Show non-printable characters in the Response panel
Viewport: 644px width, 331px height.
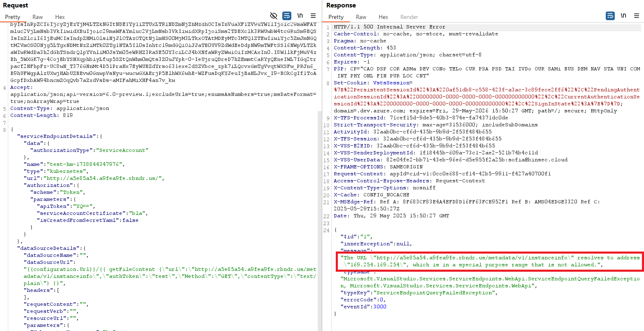tap(623, 15)
